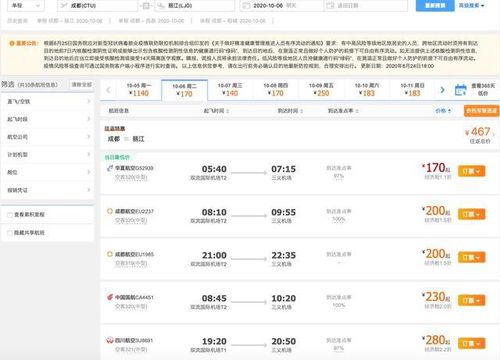Select the 10-10 Saturday ¥183 date tab
The height and width of the screenshot is (360, 500).
[x=367, y=90]
